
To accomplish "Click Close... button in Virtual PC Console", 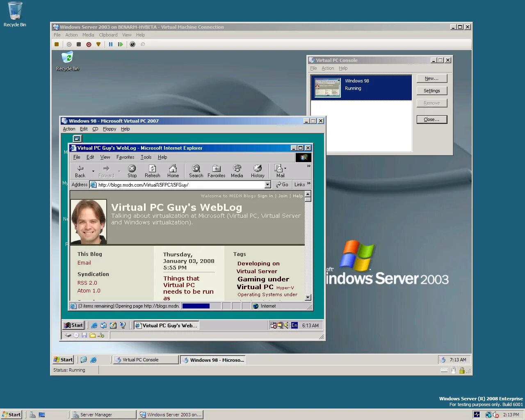I will click(432, 119).
